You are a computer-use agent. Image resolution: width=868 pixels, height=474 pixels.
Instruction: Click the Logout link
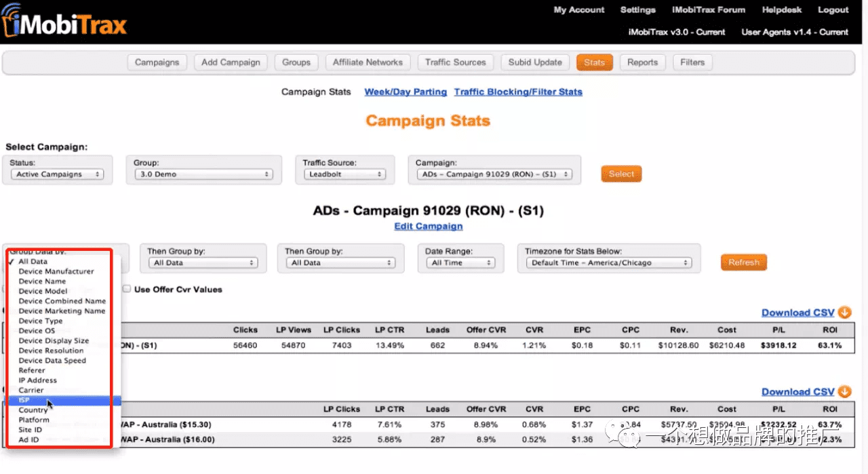coord(833,10)
